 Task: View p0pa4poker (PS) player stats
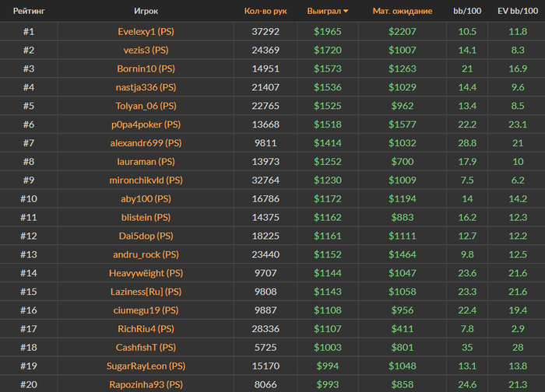146,124
